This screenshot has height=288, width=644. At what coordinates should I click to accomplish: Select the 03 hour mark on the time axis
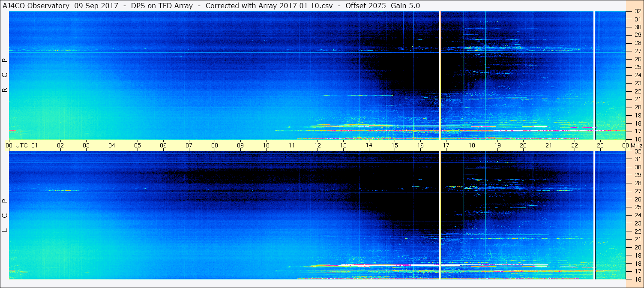click(86, 145)
